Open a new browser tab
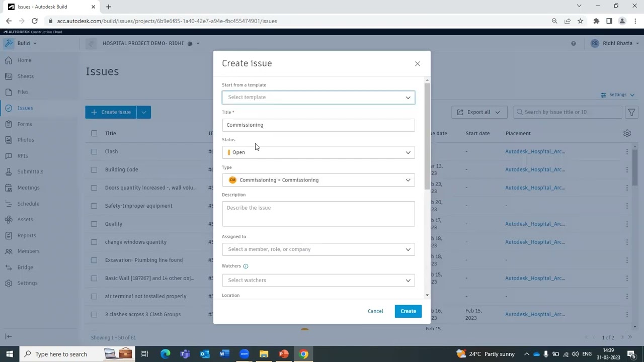This screenshot has height=362, width=644. [x=108, y=7]
